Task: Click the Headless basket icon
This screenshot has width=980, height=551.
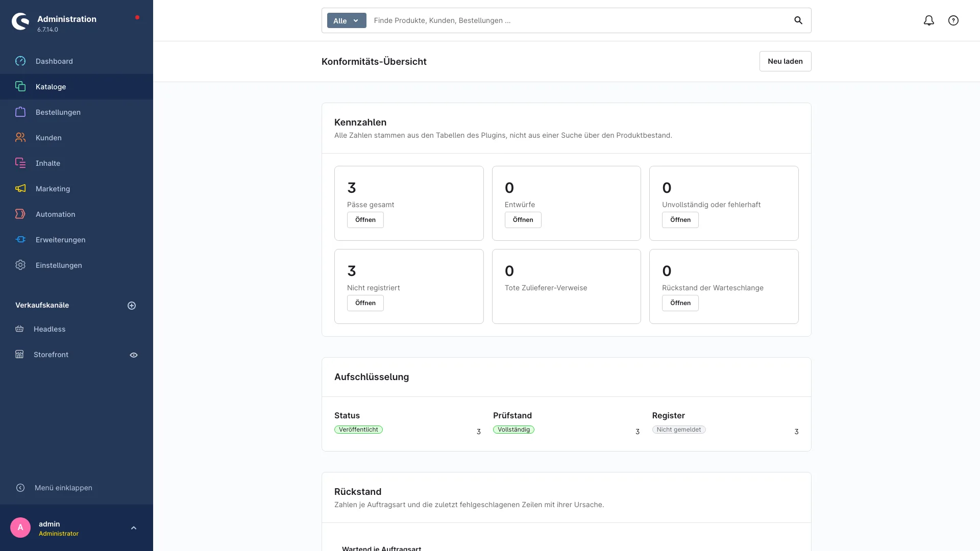Action: point(19,329)
